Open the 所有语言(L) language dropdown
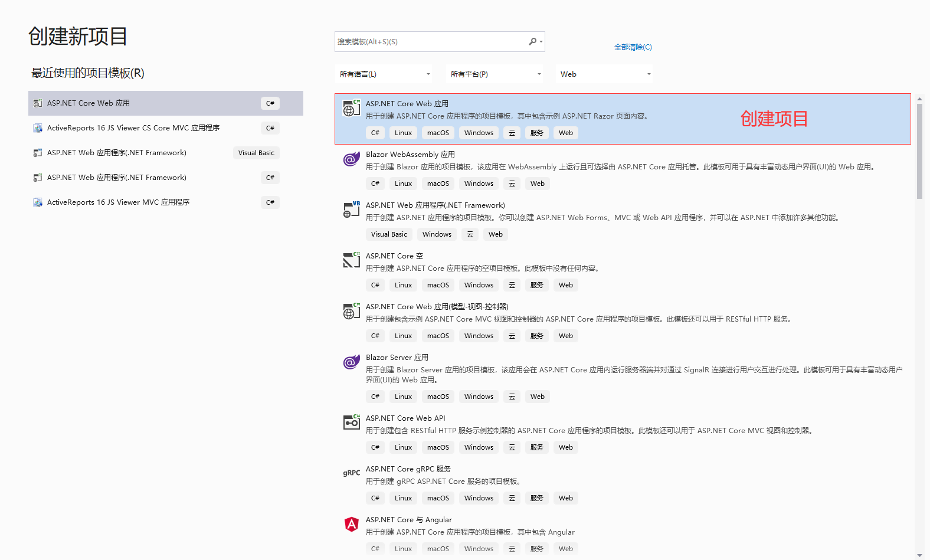Viewport: 930px width, 560px height. (x=385, y=74)
